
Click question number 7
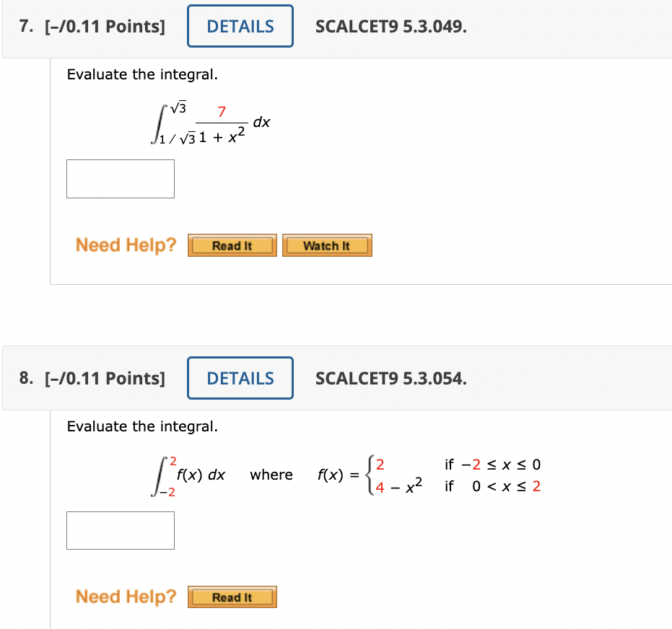[24, 27]
